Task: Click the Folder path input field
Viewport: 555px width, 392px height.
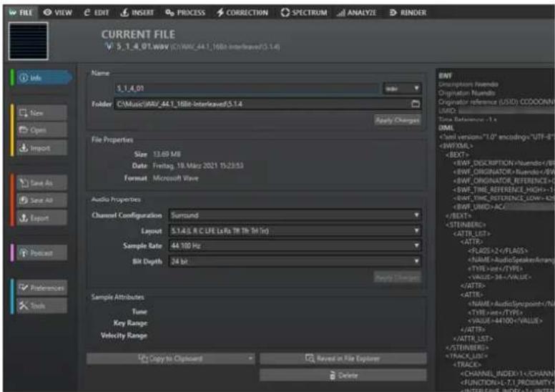Action: (x=262, y=104)
